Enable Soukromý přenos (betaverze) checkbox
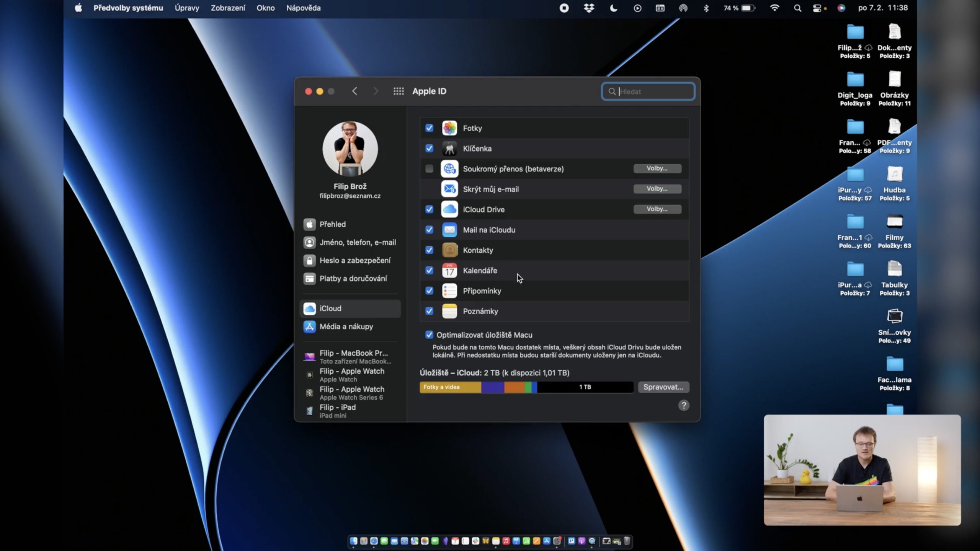 429,168
